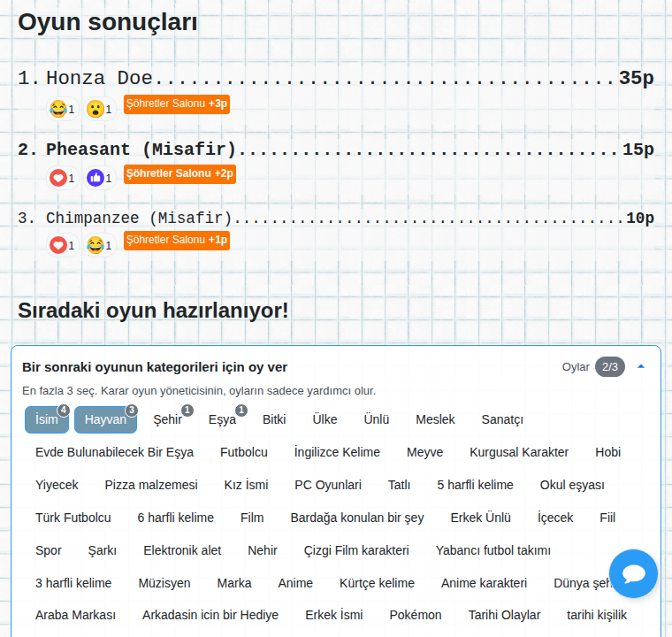
Task: Select the Müzisyen category
Action: 164,583
